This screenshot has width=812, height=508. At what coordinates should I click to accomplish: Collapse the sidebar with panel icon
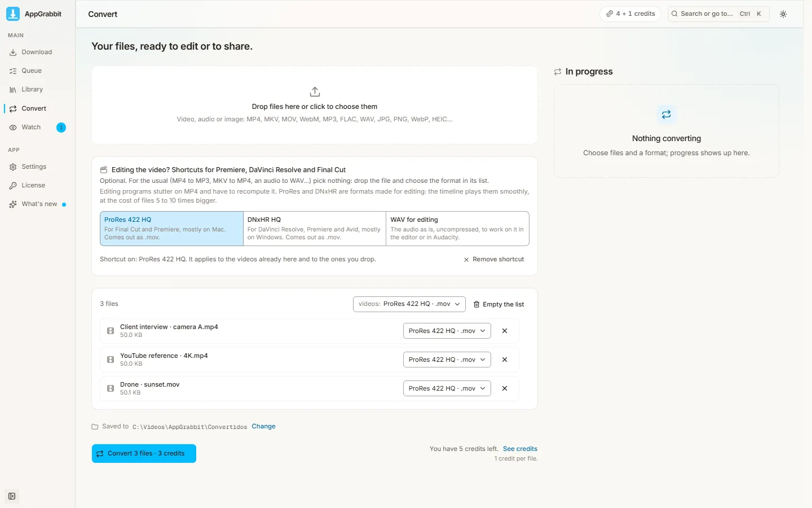click(x=12, y=496)
